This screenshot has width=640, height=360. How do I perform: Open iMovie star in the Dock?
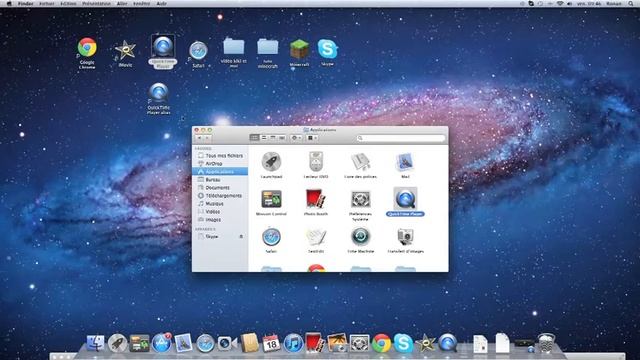[x=426, y=343]
